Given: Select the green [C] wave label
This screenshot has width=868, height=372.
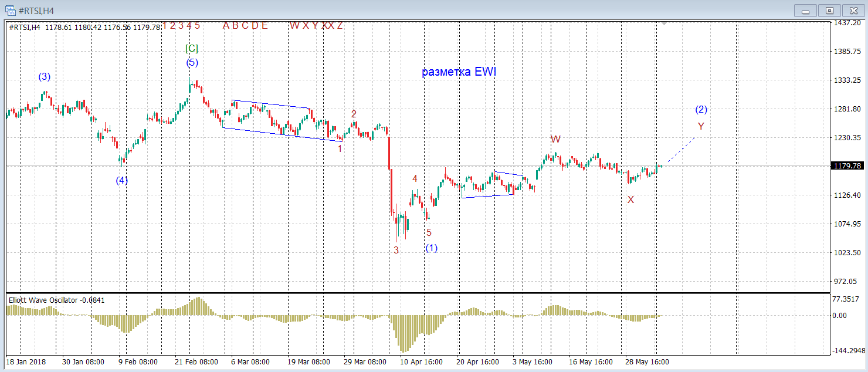Looking at the screenshot, I should click(x=191, y=48).
